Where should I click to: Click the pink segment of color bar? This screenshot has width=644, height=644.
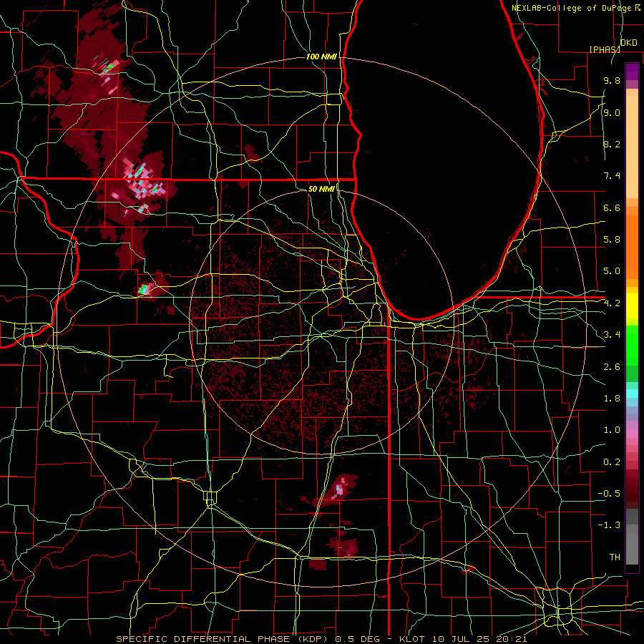(632, 434)
